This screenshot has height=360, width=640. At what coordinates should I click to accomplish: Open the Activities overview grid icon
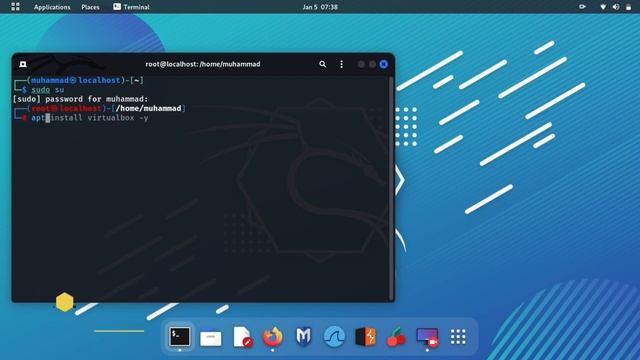click(x=16, y=7)
